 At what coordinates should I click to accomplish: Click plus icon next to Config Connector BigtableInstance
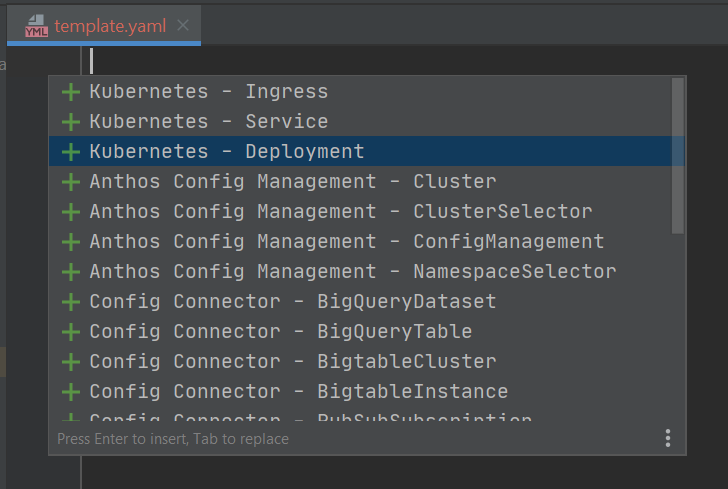point(71,392)
